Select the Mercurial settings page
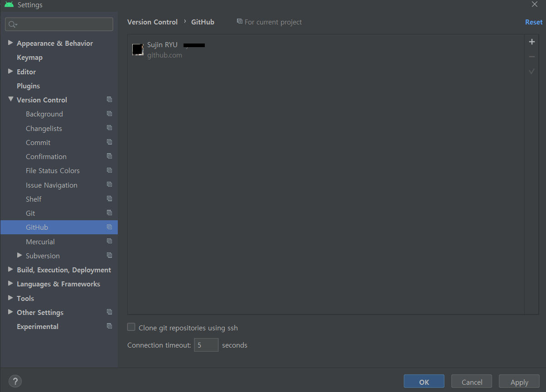Image resolution: width=546 pixels, height=392 pixels. click(x=40, y=242)
